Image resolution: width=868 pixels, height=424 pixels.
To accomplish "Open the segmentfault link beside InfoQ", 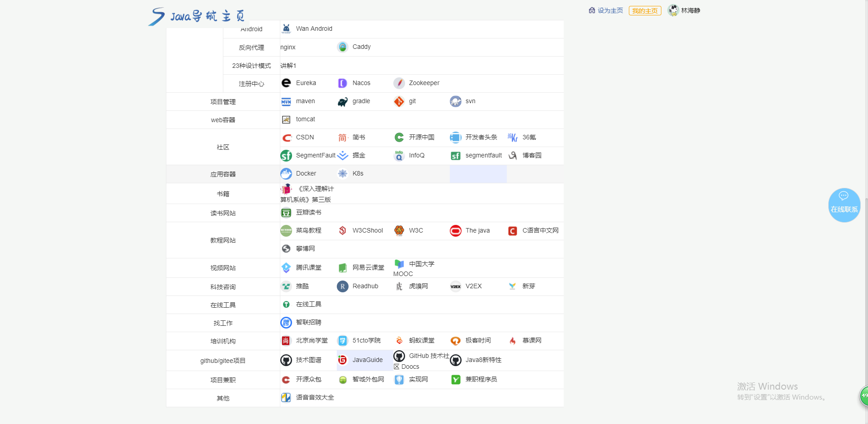I will (x=484, y=155).
